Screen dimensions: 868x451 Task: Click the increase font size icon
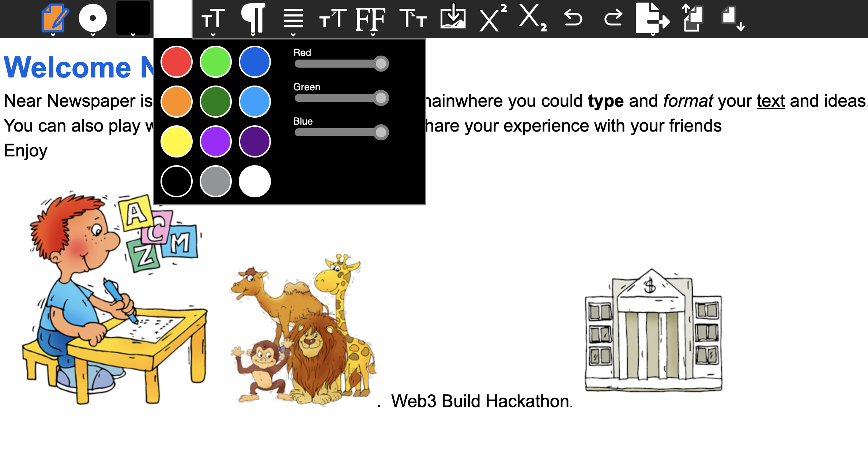tap(332, 18)
